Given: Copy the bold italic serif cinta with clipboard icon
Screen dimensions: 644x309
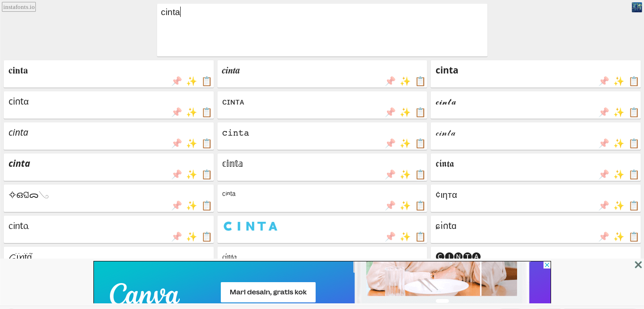Looking at the screenshot, I should [420, 81].
